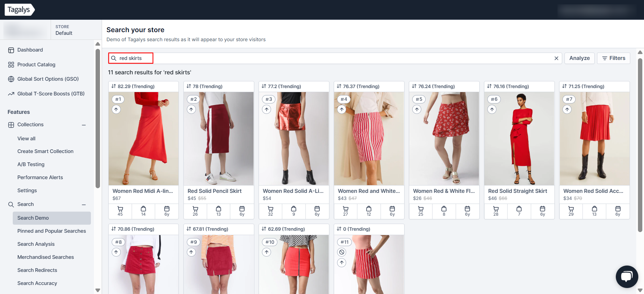
Task: Open Product Catalog page
Action: pos(36,65)
